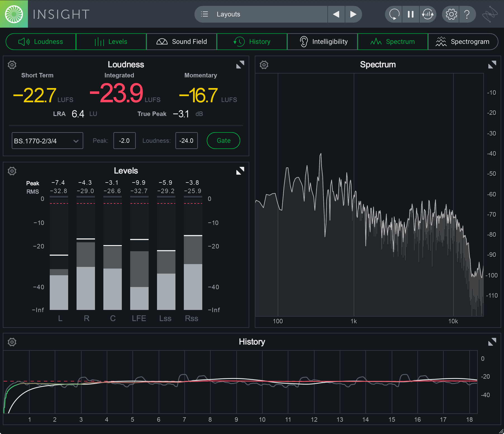
Task: Click the LFE channel level meter
Action: (139, 253)
